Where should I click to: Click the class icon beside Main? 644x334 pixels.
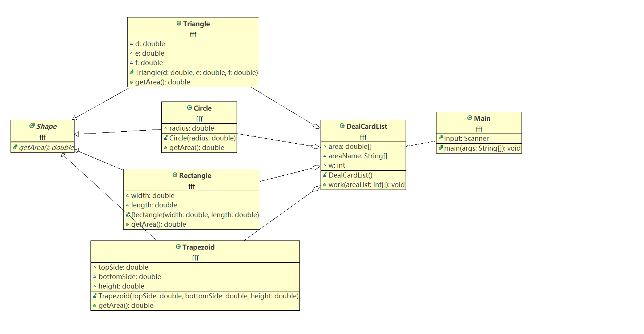click(470, 118)
